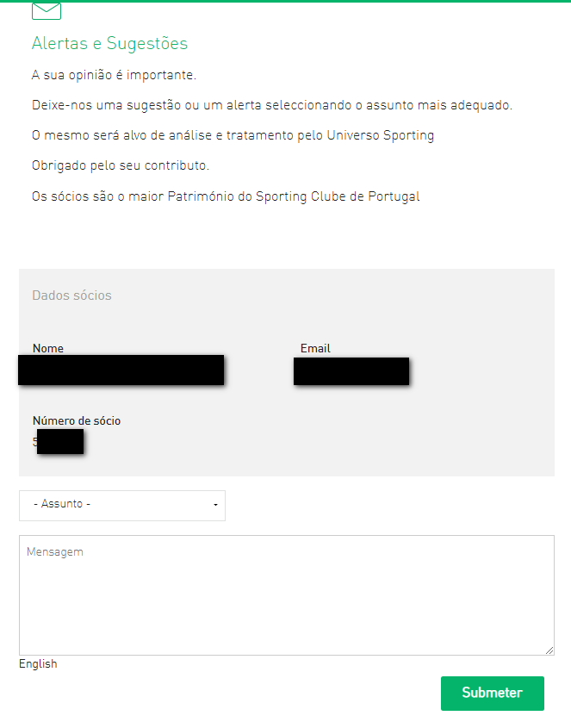
Task: Open the Assunto dropdown
Action: click(122, 506)
